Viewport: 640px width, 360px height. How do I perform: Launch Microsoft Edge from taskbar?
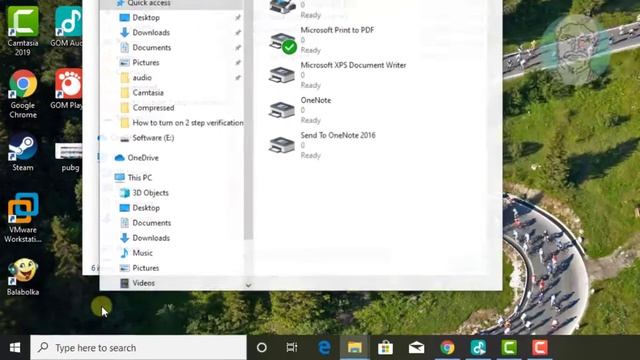pos(324,348)
